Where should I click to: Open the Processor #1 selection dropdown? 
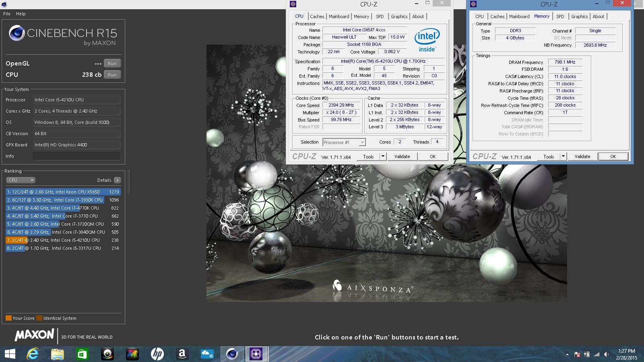click(x=344, y=142)
